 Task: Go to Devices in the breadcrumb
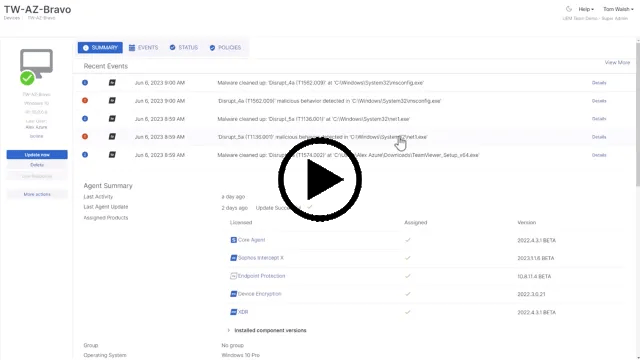[x=11, y=18]
